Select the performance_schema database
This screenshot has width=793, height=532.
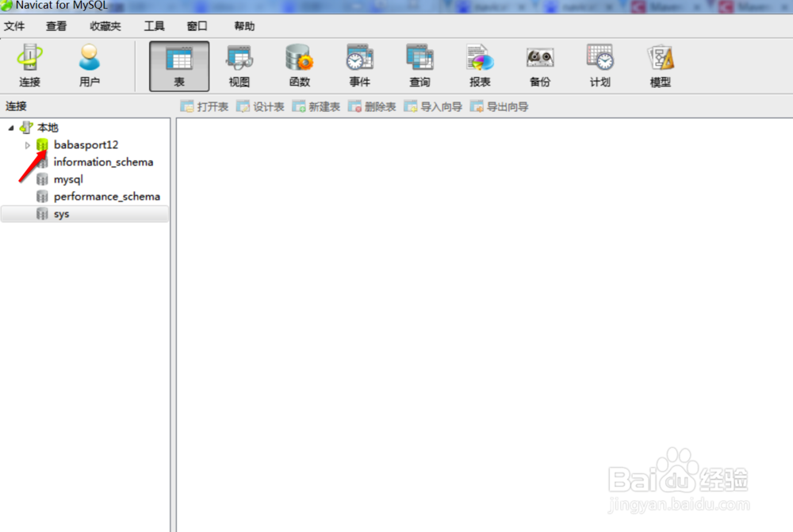click(x=107, y=196)
